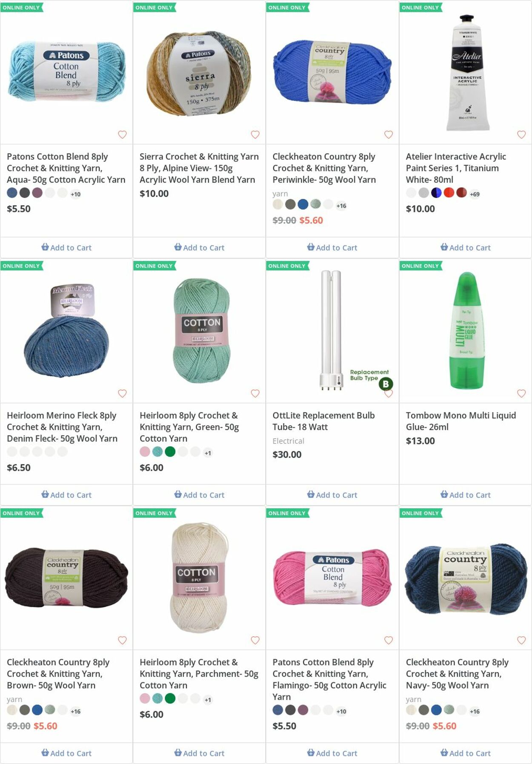This screenshot has width=532, height=764.
Task: Add Atelier Titanium White paint to wishlist
Action: (x=521, y=134)
